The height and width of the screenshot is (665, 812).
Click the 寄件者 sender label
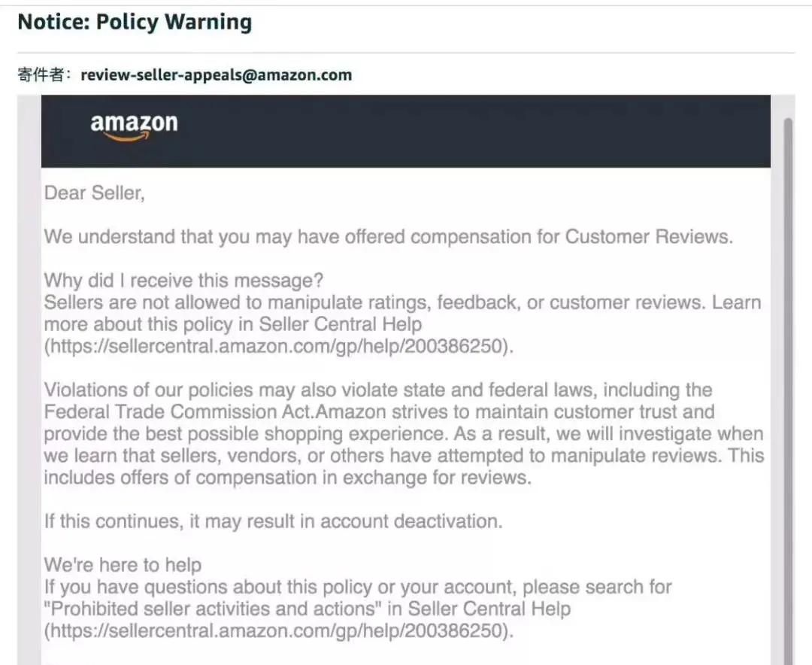coord(44,74)
